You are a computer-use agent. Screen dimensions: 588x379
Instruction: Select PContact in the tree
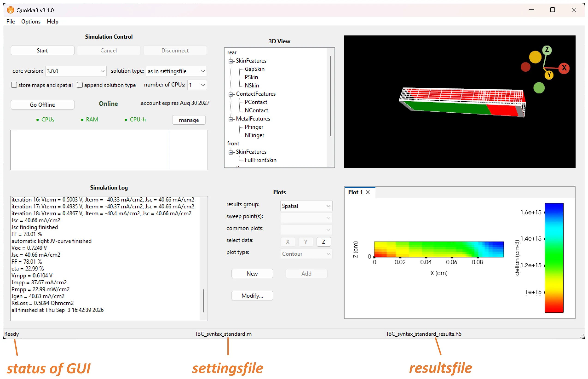[256, 102]
